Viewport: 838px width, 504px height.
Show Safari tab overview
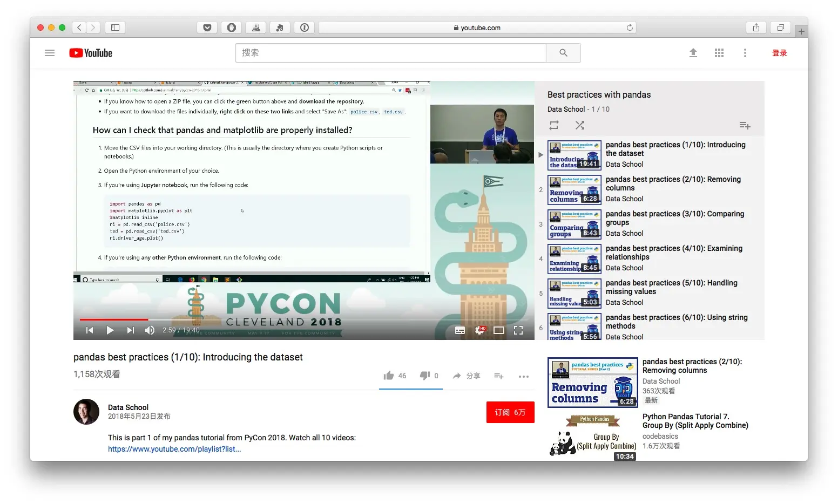click(781, 28)
